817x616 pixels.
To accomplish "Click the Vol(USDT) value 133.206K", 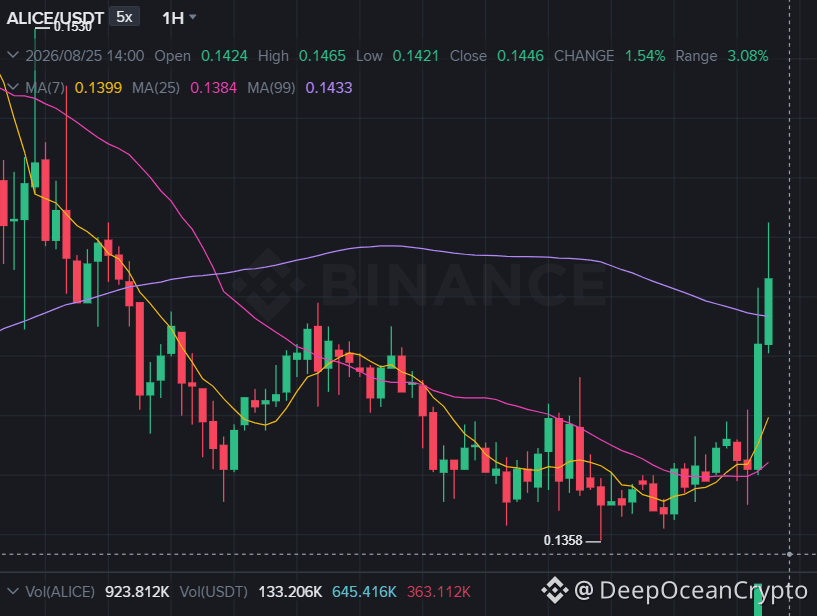I will 290,592.
